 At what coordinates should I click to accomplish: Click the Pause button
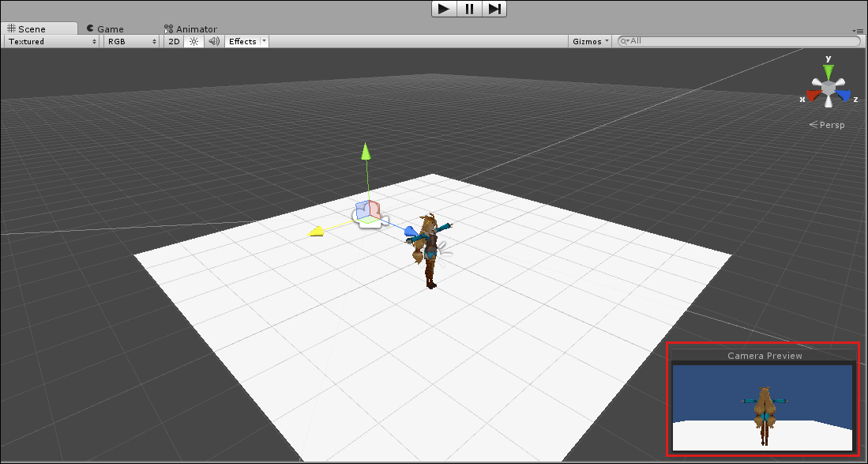coord(469,9)
